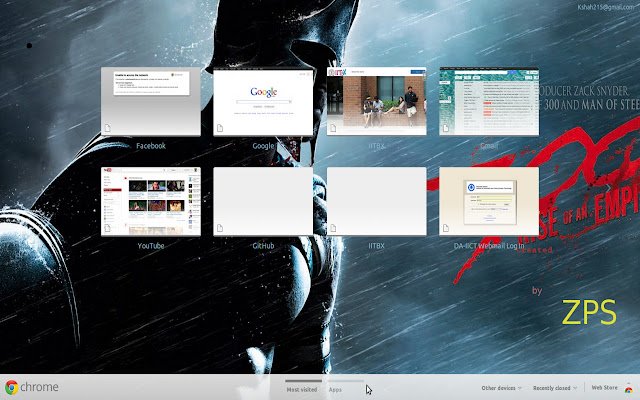Expand the Other devices menu
The image size is (640, 400).
click(x=502, y=388)
